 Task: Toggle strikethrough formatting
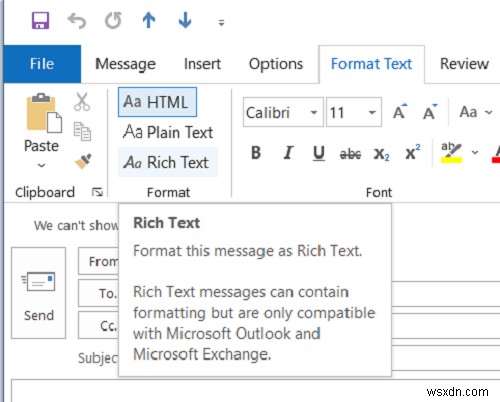[350, 154]
